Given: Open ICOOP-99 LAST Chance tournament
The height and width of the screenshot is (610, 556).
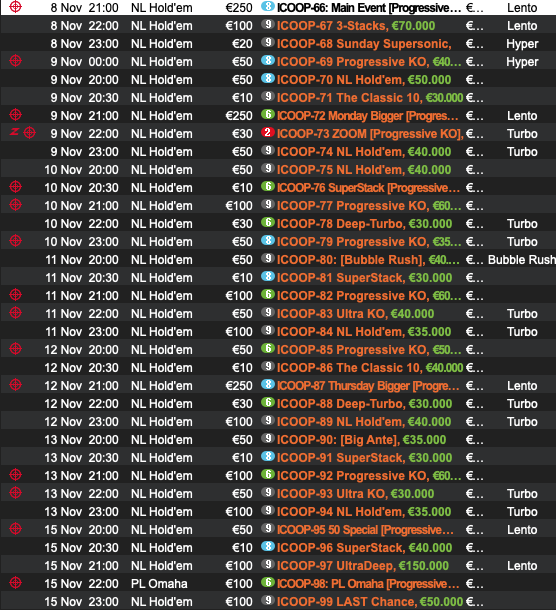Looking at the screenshot, I should pyautogui.click(x=370, y=602).
